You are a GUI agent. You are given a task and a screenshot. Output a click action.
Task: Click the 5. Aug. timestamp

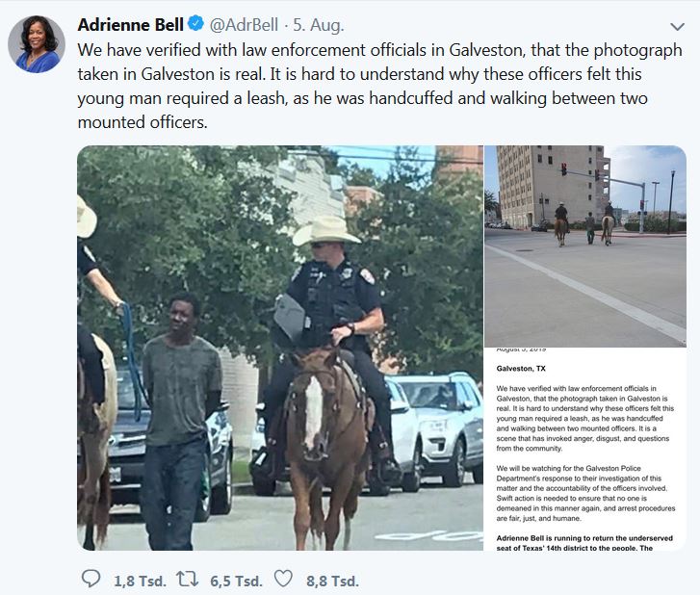click(319, 24)
